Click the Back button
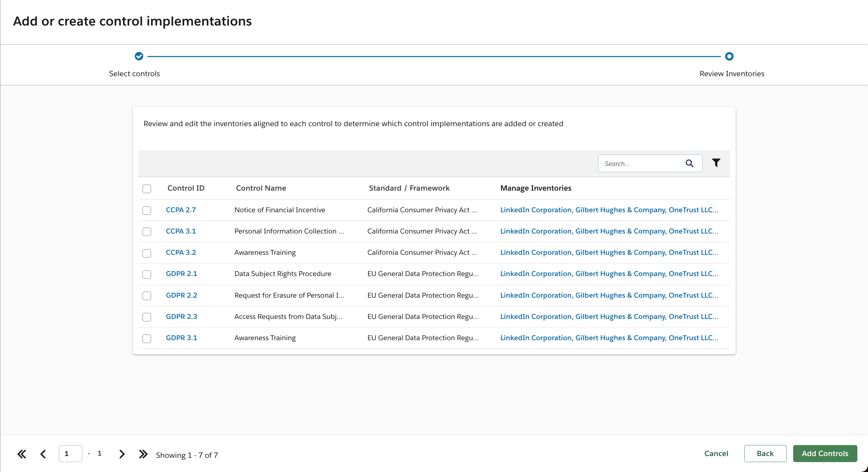The width and height of the screenshot is (868, 472). pos(765,454)
